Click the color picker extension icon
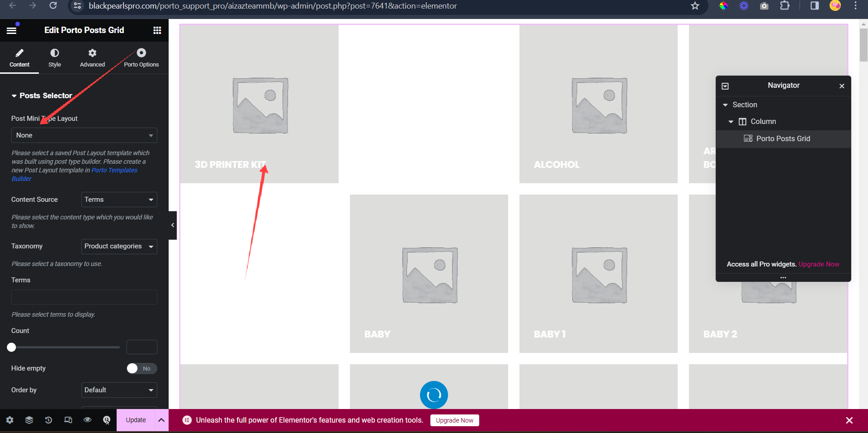This screenshot has width=868, height=433. point(724,6)
